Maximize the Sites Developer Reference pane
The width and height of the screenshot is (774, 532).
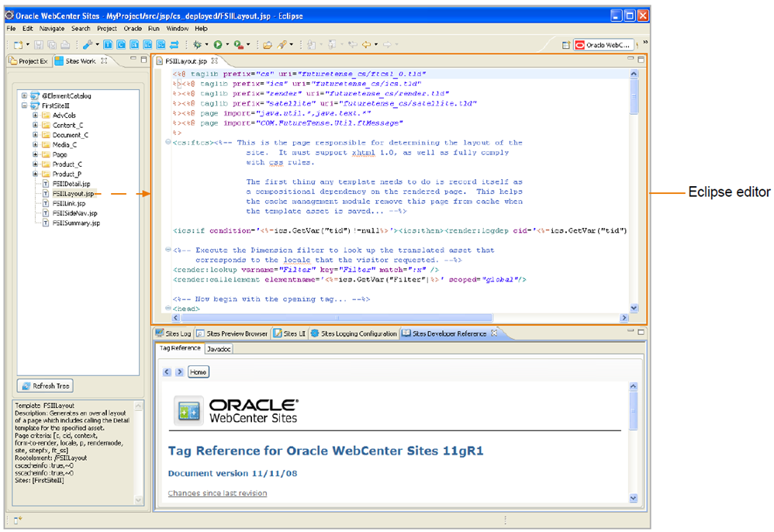[x=641, y=332]
